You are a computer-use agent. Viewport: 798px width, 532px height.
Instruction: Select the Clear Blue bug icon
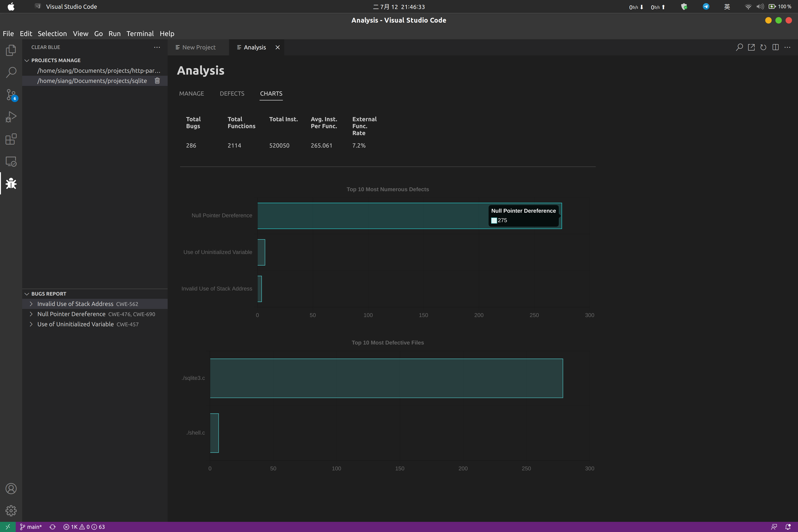tap(11, 184)
